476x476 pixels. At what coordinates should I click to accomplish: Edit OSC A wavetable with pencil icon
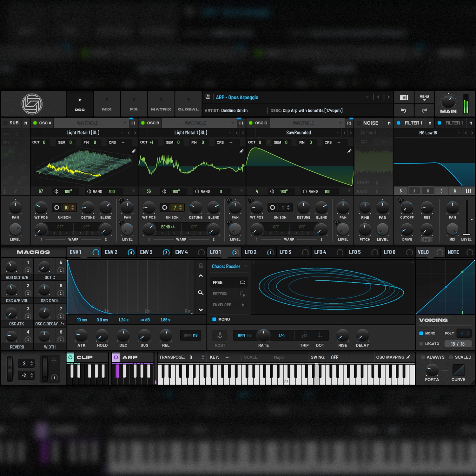[x=134, y=151]
